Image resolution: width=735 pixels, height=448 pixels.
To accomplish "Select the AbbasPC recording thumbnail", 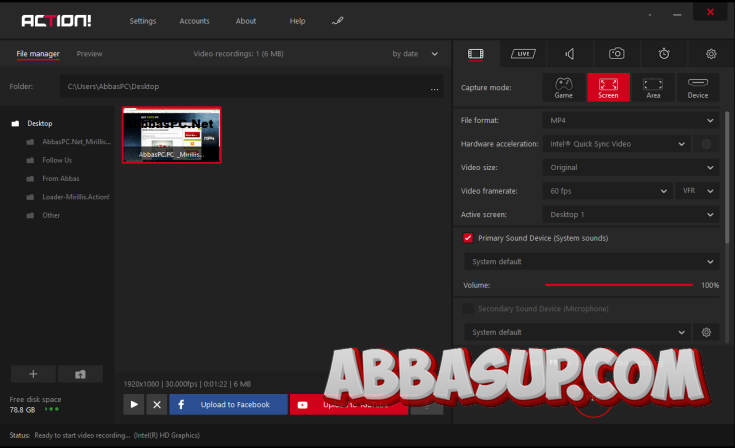I will click(172, 135).
